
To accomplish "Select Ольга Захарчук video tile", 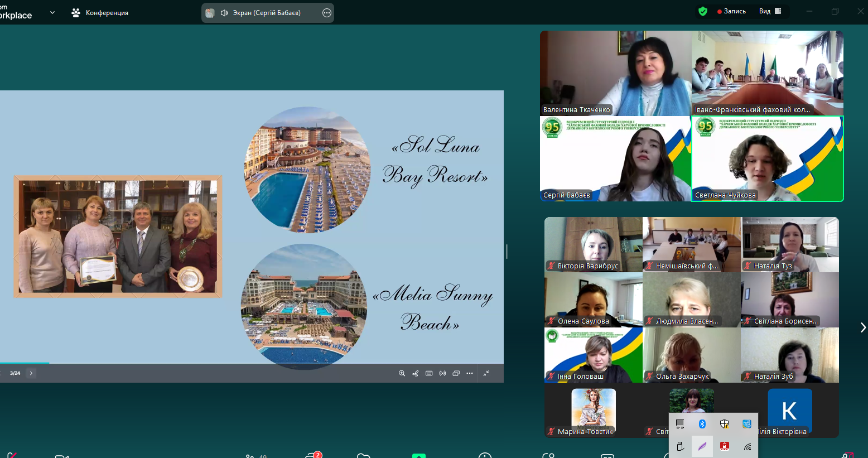I will (x=692, y=355).
